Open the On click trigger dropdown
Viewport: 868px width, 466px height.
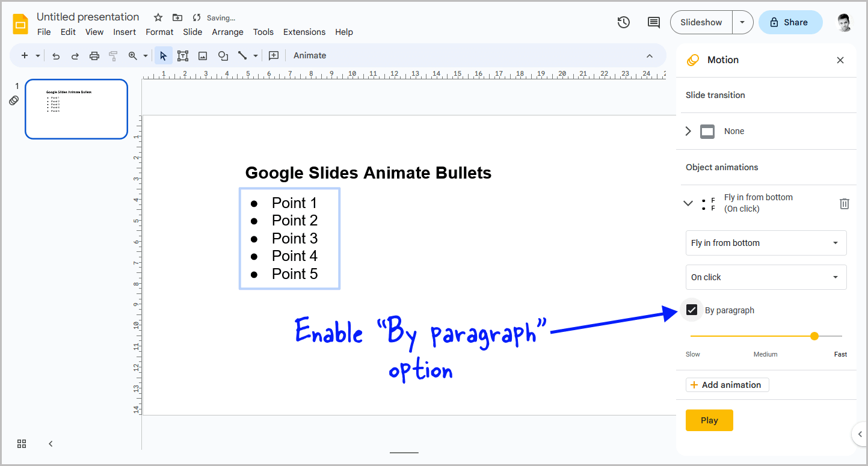coord(766,277)
